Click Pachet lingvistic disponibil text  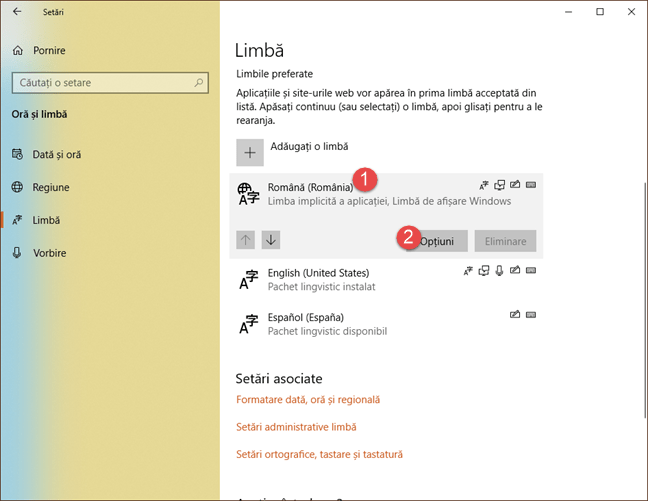[327, 331]
